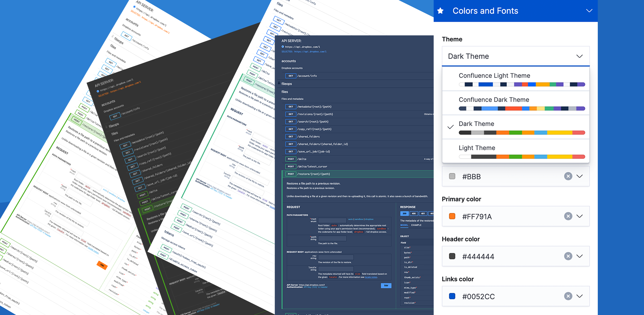
Task: Click the path string parameter input
Action: click(x=332, y=238)
